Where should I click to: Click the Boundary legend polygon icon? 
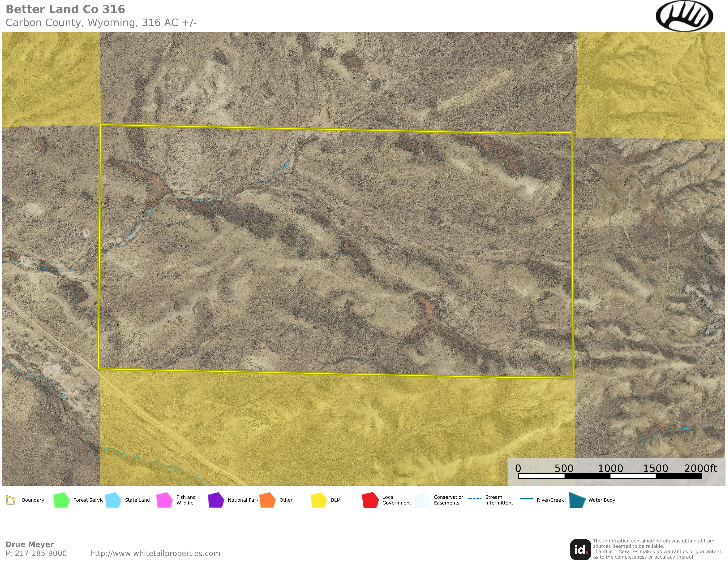coord(11,500)
